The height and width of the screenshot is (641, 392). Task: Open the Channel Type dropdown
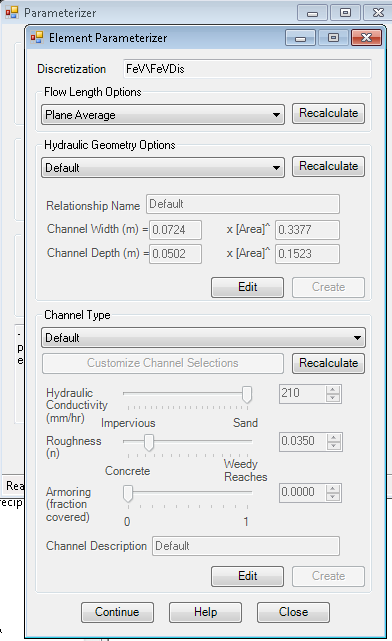point(203,338)
